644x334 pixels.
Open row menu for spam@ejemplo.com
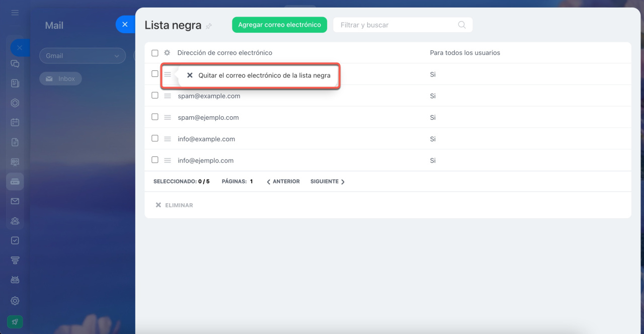(x=168, y=118)
